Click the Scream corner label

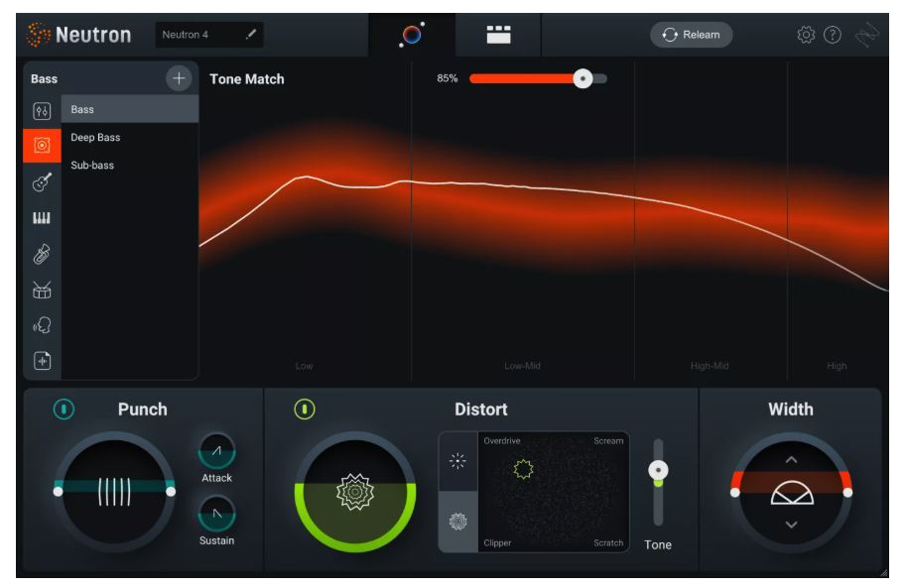pos(608,440)
